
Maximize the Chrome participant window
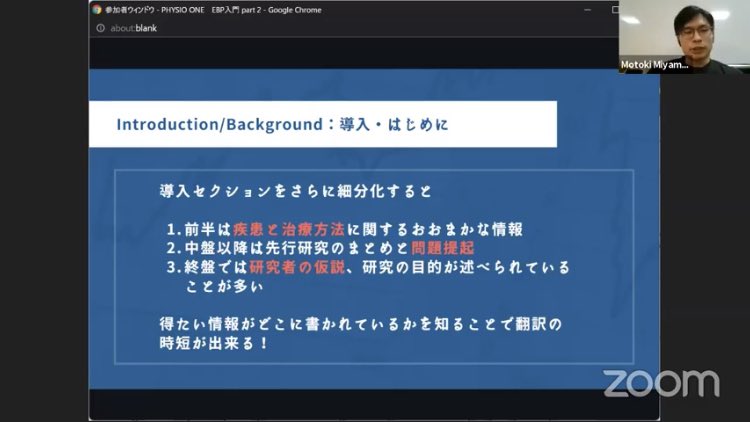615,10
